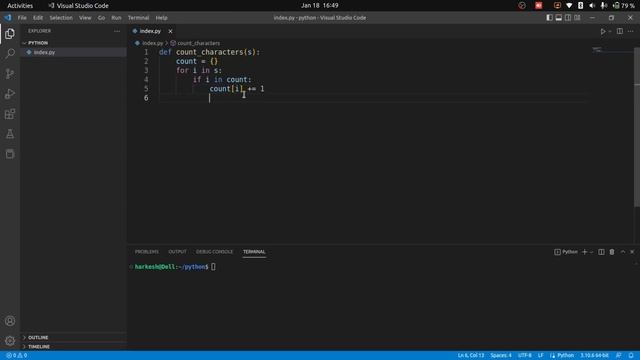640x360 pixels.
Task: Open the Go menu
Action: click(x=101, y=18)
